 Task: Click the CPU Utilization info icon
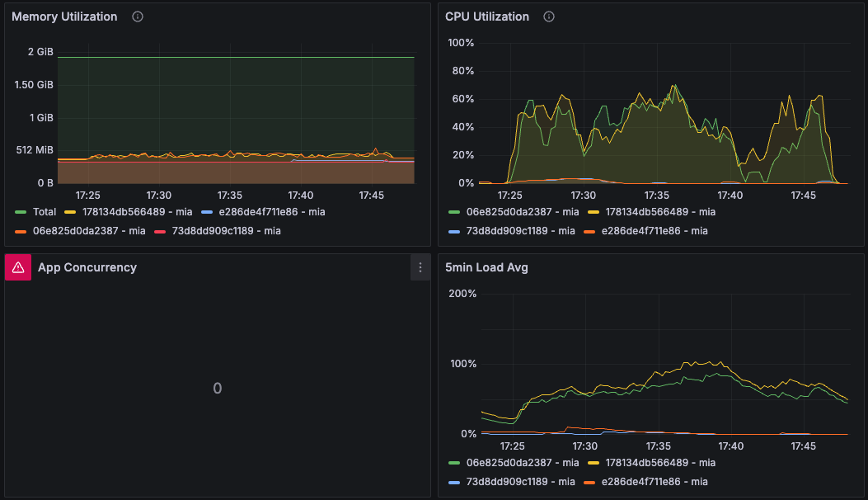[x=549, y=17]
